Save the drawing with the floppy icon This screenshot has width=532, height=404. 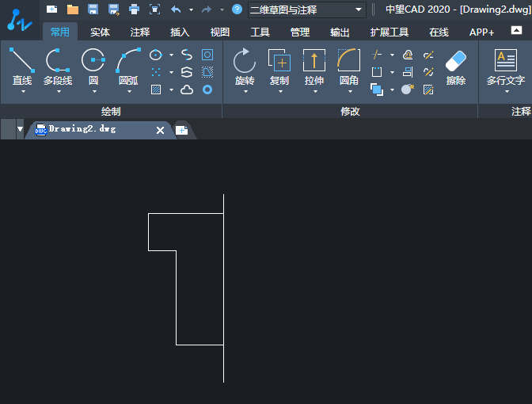[x=93, y=10]
